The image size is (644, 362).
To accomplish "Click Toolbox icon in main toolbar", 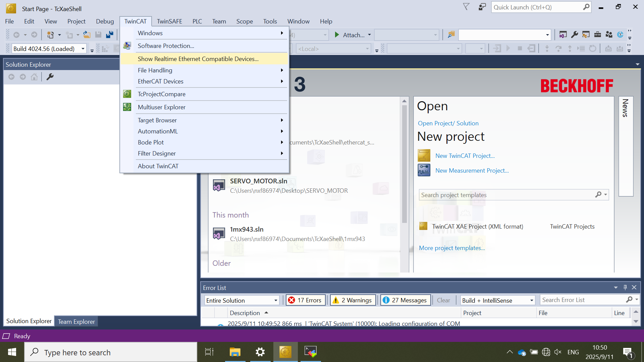I will [x=597, y=35].
